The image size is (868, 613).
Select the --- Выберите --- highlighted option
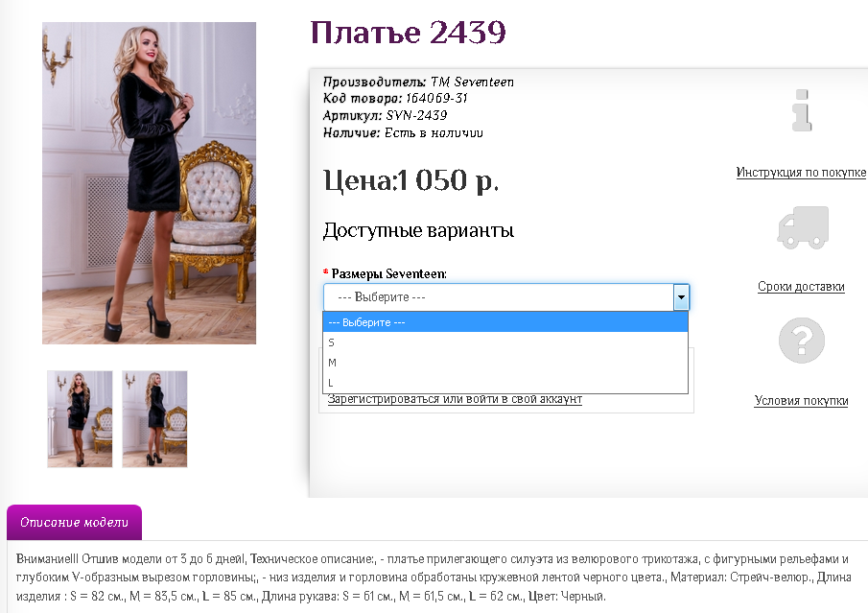[x=504, y=322]
